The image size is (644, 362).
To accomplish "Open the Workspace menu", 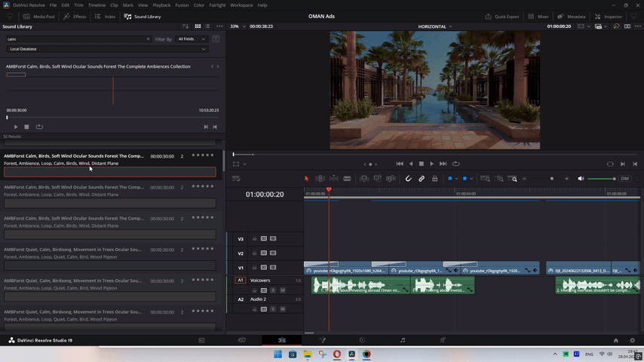I will (x=241, y=5).
